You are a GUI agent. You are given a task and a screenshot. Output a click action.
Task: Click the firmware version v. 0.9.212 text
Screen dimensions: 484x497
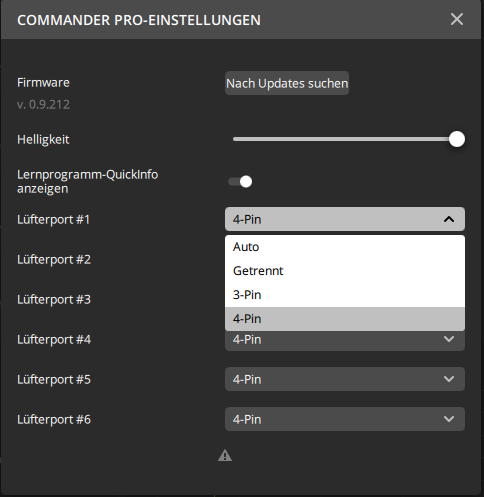click(43, 105)
